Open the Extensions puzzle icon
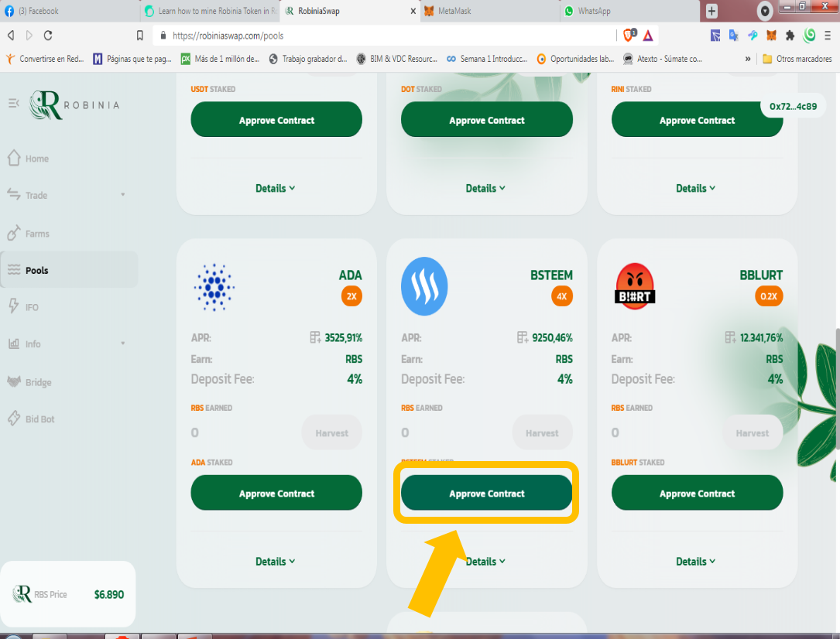840x639 pixels. 790,36
